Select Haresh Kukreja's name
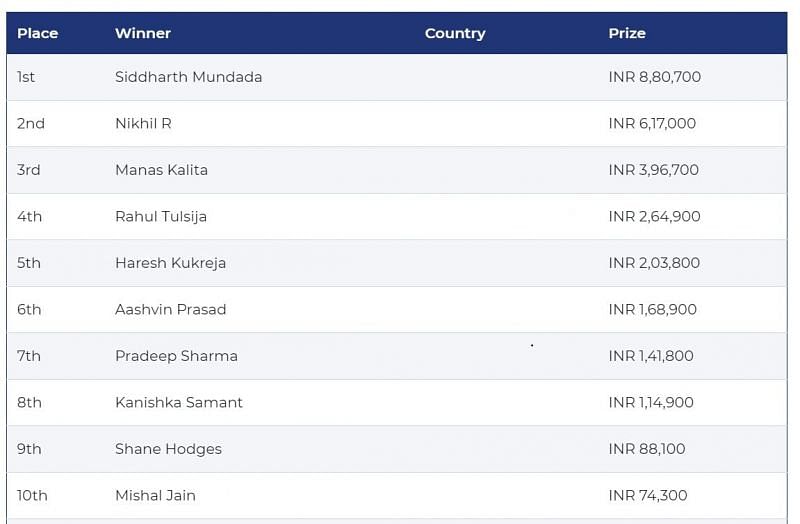This screenshot has height=524, width=800. 170,263
